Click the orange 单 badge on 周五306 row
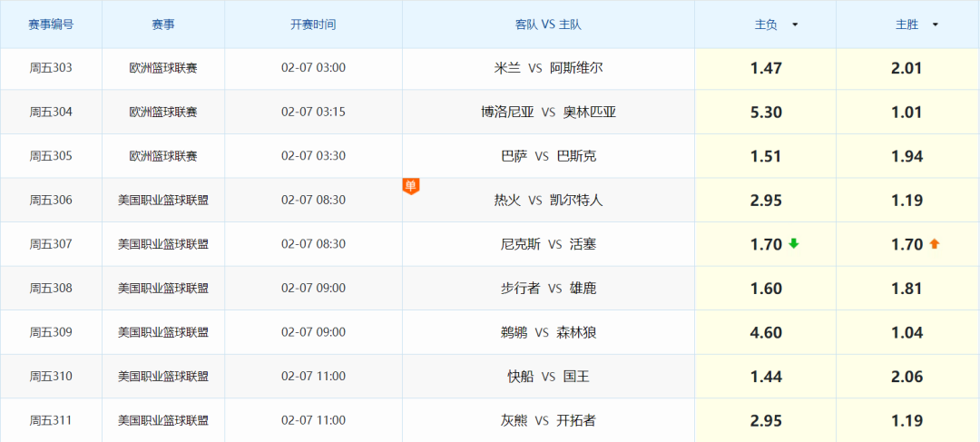The image size is (980, 442). 411,186
